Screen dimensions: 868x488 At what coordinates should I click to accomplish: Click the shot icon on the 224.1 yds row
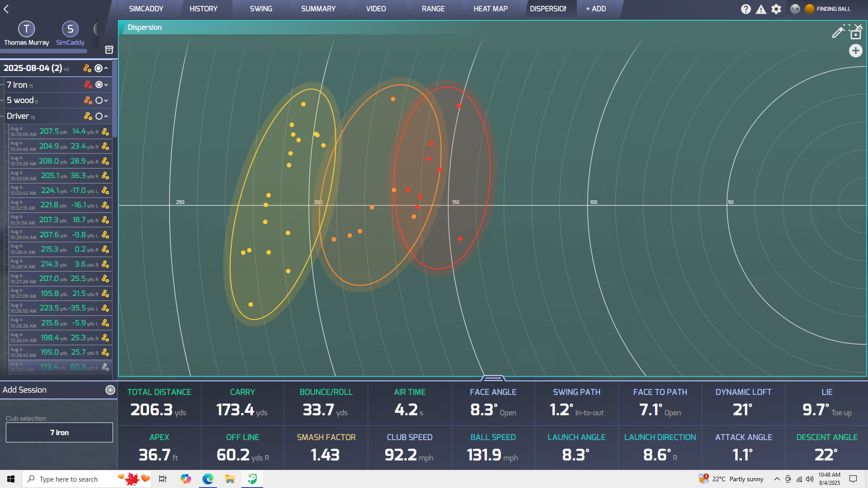(x=105, y=191)
